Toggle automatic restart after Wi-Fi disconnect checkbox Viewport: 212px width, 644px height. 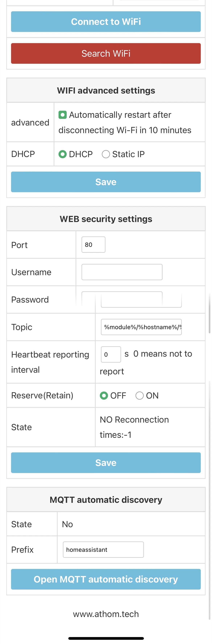coord(62,115)
